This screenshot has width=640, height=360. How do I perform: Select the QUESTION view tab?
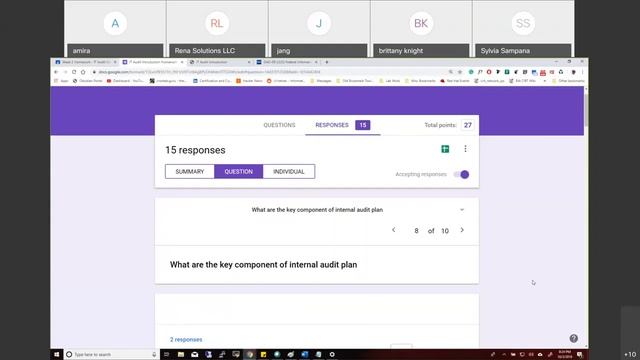click(x=239, y=172)
